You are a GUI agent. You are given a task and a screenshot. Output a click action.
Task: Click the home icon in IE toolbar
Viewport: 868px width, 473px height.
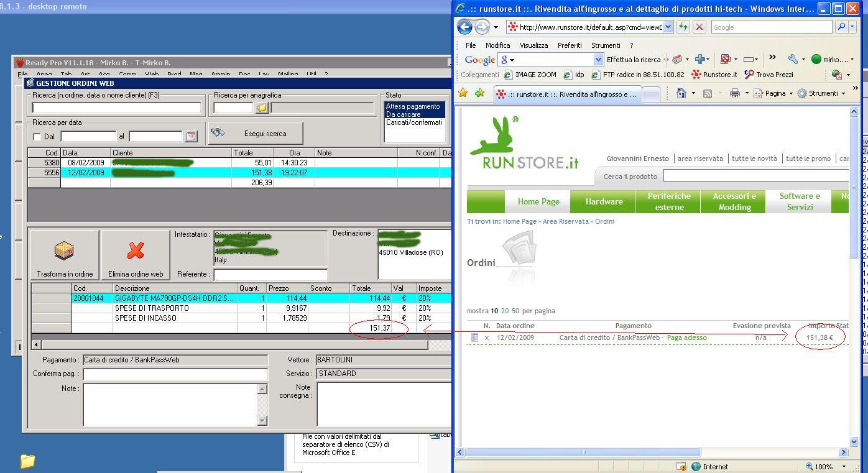pyautogui.click(x=681, y=93)
